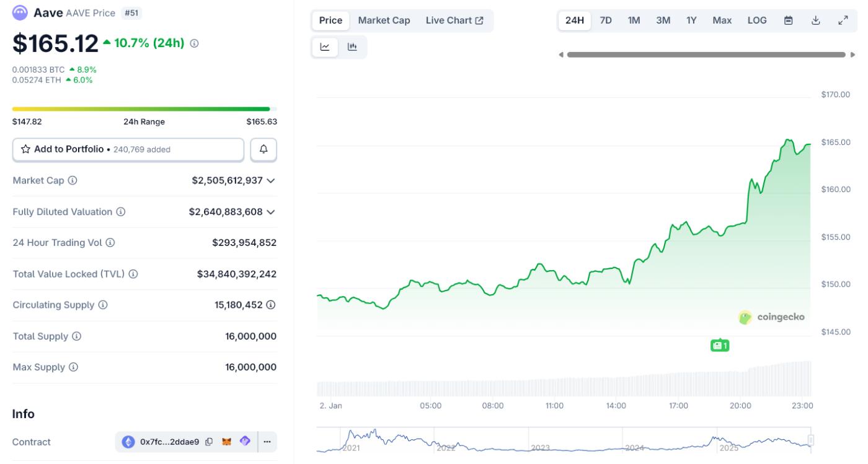
Task: Click the price alert bell icon
Action: click(x=263, y=149)
